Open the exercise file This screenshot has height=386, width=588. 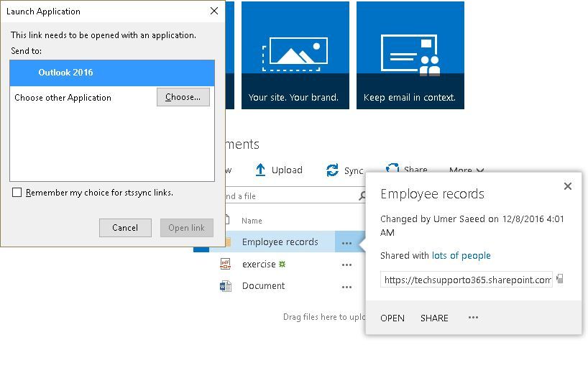tap(259, 264)
